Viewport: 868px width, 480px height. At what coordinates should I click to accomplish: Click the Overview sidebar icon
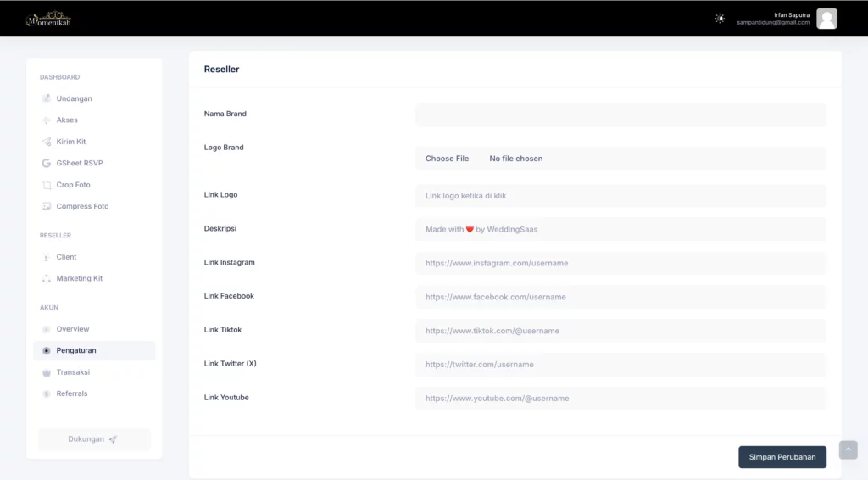click(47, 329)
